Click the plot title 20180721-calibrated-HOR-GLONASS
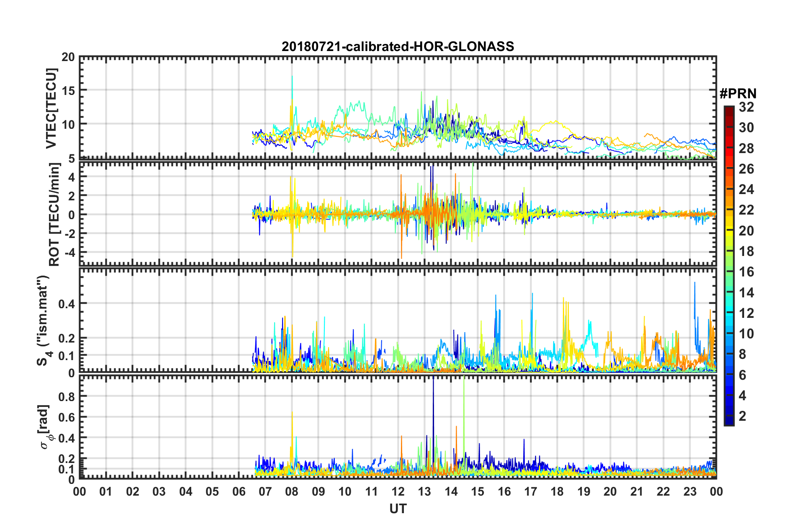Image resolution: width=796 pixels, height=532 pixels. click(x=398, y=46)
